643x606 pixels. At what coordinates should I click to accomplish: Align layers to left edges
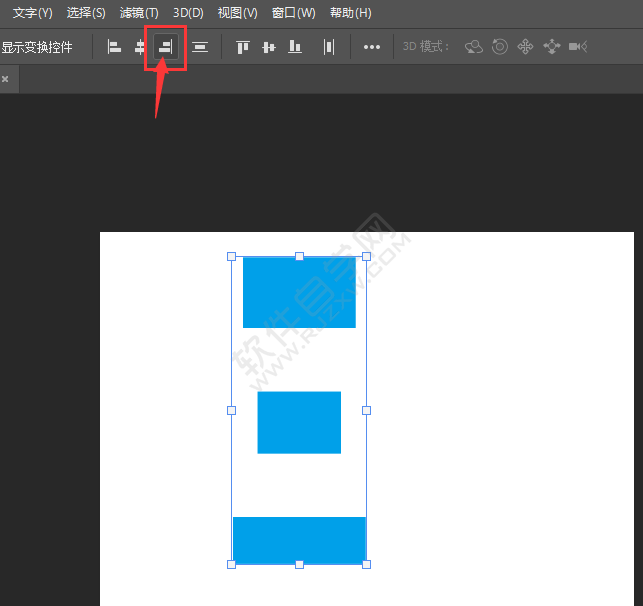coord(114,47)
